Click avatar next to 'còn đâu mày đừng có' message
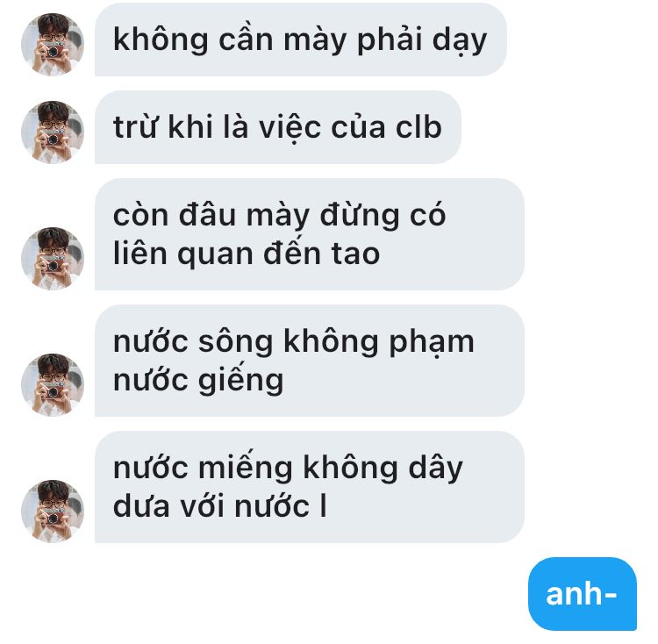Image resolution: width=658 pixels, height=644 pixels. pos(53,259)
